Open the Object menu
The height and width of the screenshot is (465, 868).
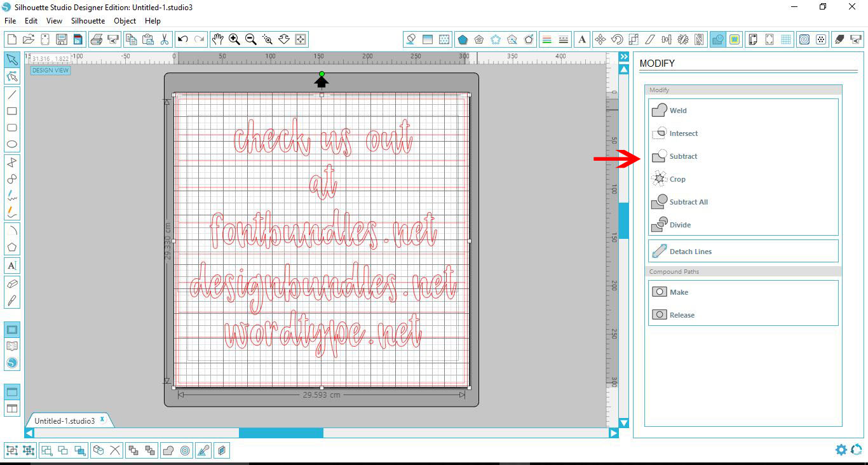tap(125, 20)
